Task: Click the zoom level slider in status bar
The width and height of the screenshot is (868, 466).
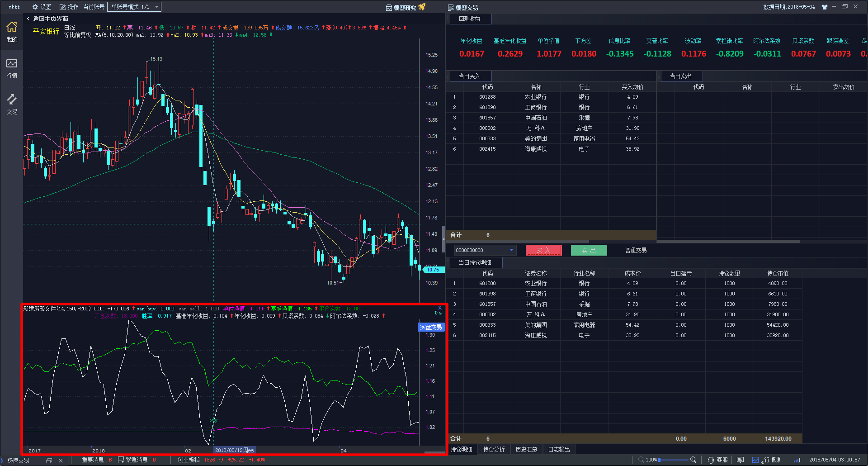Action: pyautogui.click(x=673, y=460)
